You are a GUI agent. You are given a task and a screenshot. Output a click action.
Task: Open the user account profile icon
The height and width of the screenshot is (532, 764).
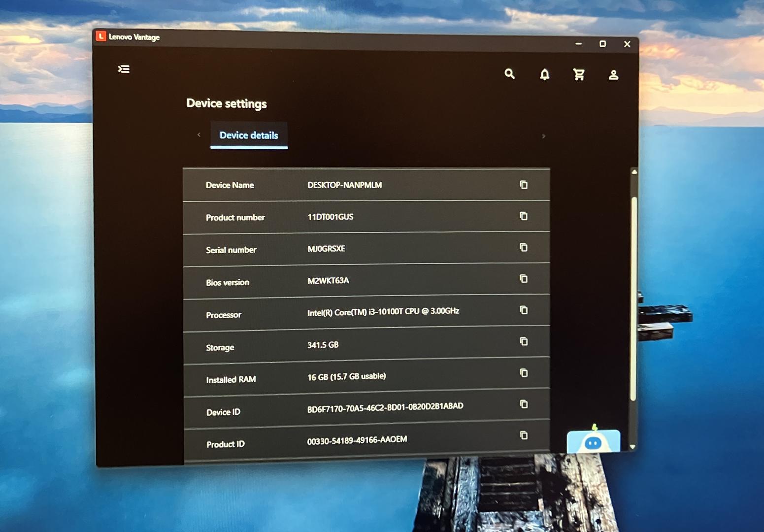(x=613, y=75)
